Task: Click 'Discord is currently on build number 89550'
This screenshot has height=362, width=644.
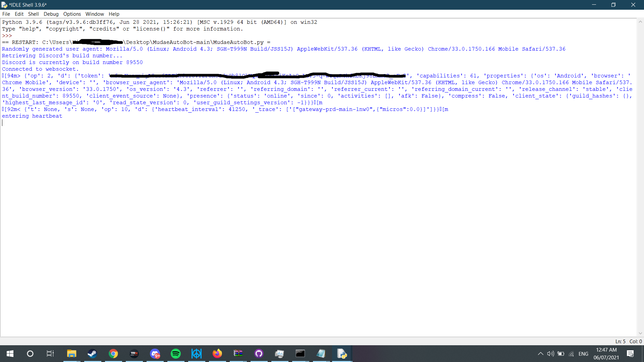Action: [x=72, y=62]
